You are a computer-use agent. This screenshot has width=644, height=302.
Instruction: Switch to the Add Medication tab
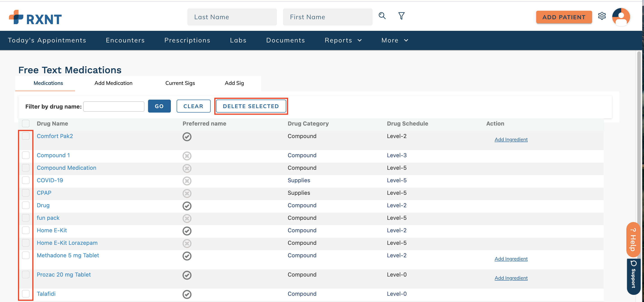tap(113, 83)
